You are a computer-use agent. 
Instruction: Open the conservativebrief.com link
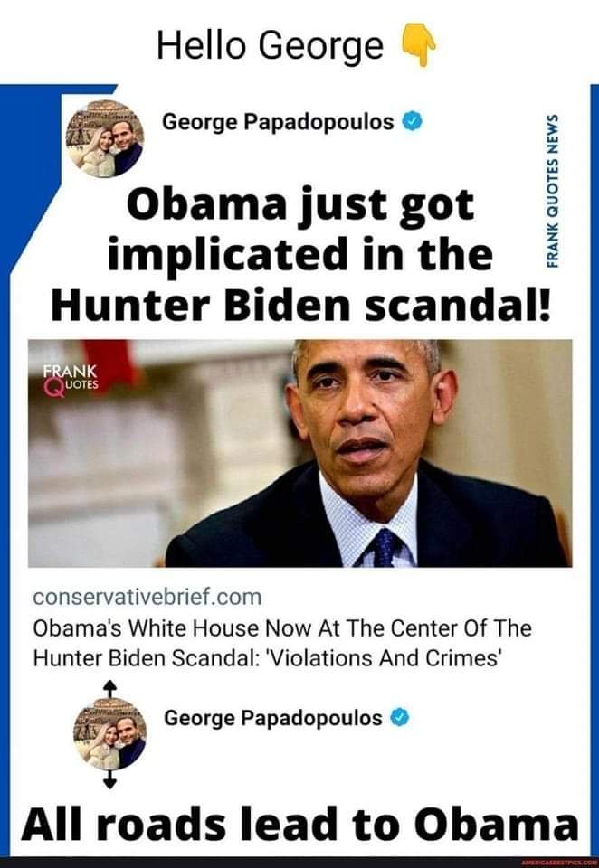147,598
